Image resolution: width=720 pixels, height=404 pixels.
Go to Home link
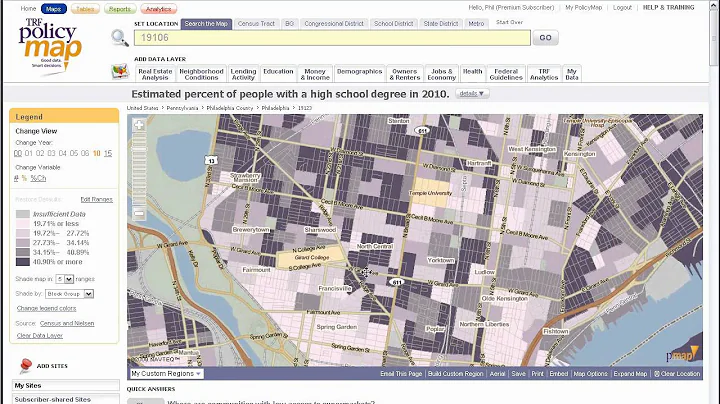click(x=28, y=8)
